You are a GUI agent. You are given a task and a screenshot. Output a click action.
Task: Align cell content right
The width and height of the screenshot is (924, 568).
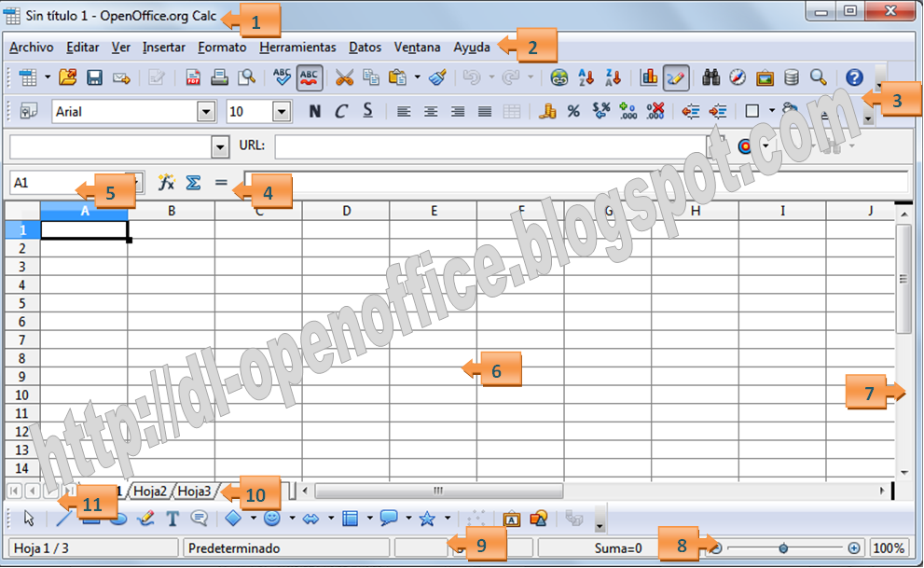(x=457, y=111)
